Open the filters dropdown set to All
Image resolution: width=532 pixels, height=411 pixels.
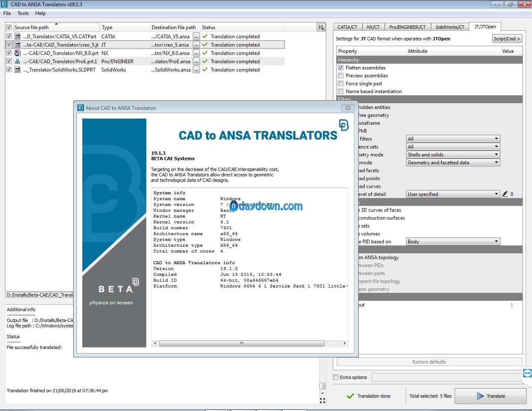pos(453,139)
